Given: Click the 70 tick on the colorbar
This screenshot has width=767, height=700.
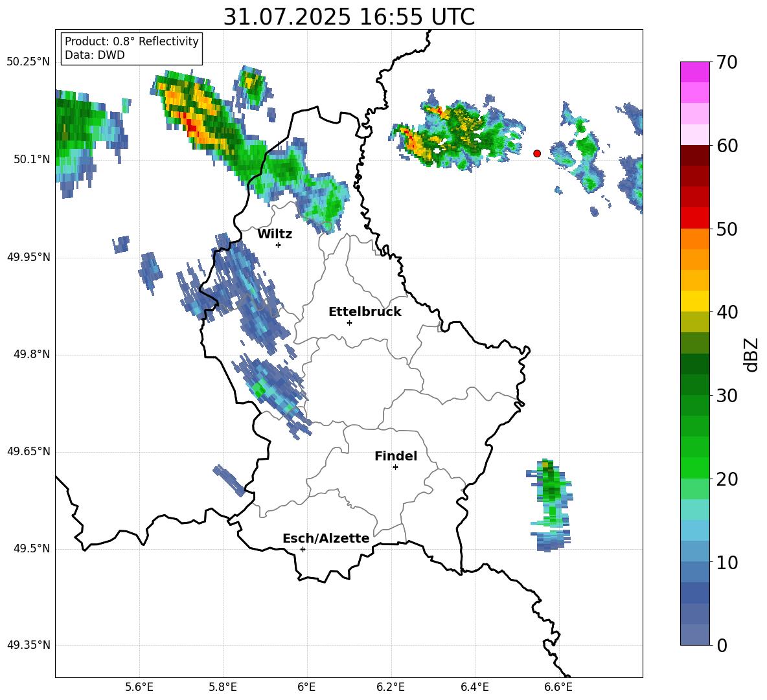Looking at the screenshot, I should (727, 62).
